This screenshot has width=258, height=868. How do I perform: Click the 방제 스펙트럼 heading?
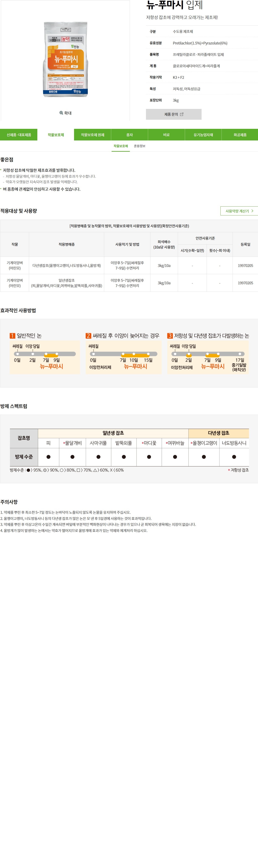(x=14, y=406)
